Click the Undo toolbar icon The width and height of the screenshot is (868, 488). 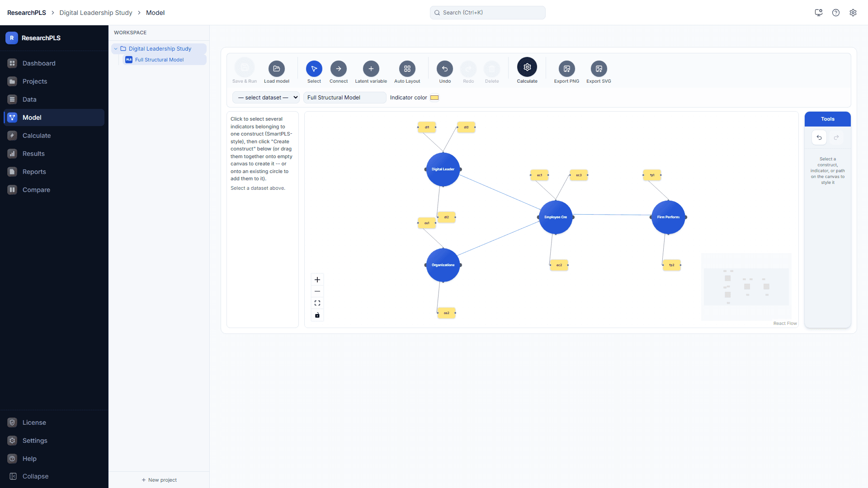pos(445,69)
